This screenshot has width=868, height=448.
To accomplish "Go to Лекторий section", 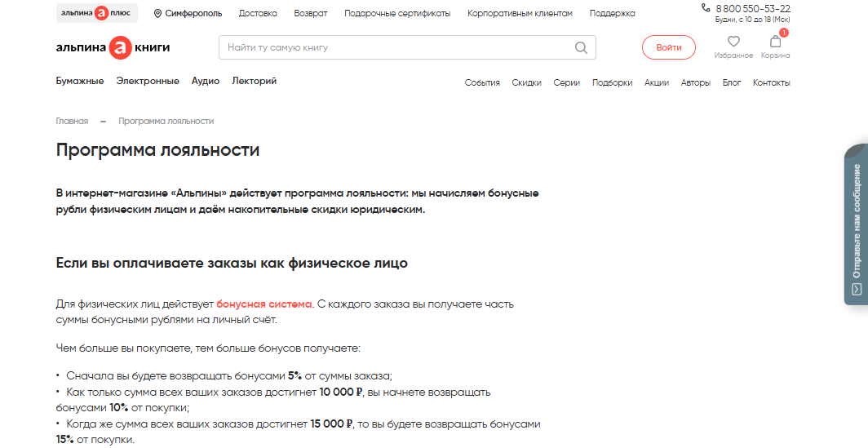I will pos(254,81).
